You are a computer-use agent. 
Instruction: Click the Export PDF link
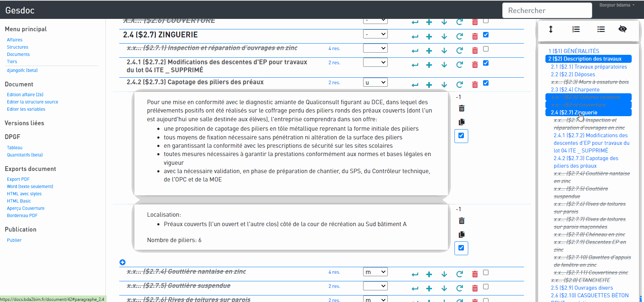18,179
